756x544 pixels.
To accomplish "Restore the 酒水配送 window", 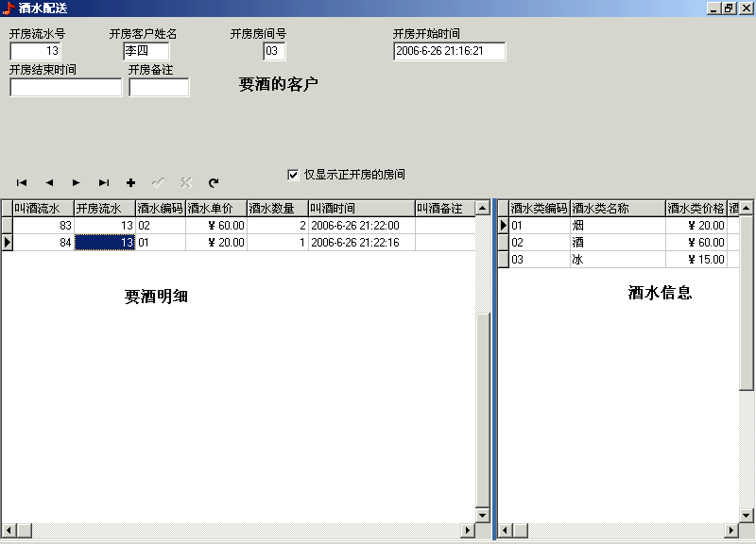I will click(x=729, y=8).
